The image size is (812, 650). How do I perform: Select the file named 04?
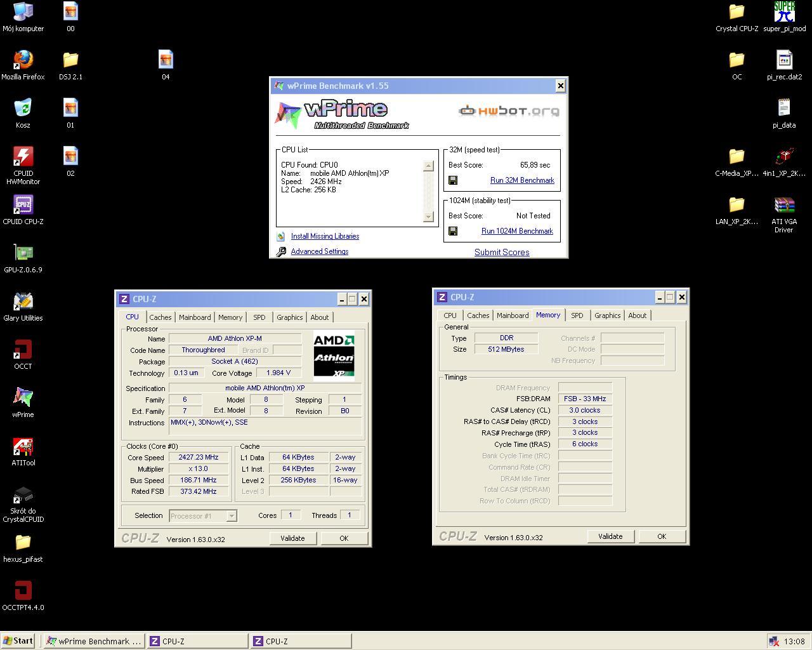(166, 65)
